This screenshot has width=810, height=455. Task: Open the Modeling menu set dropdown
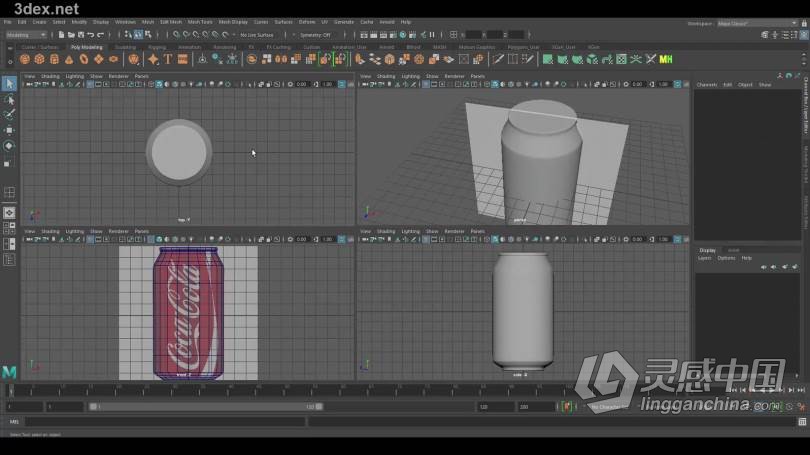pos(26,35)
